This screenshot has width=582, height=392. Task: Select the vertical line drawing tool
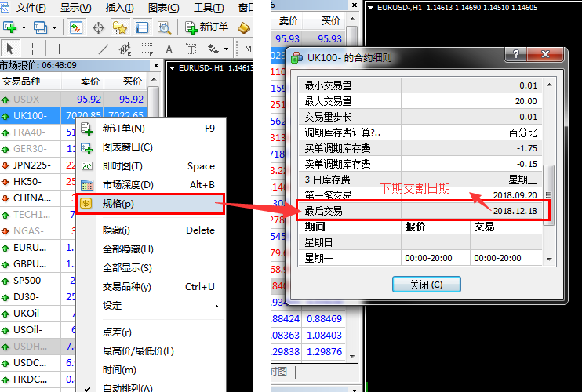pos(60,49)
